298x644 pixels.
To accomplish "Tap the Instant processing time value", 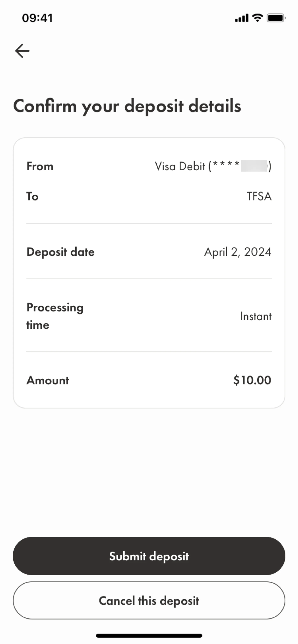I will click(x=256, y=316).
